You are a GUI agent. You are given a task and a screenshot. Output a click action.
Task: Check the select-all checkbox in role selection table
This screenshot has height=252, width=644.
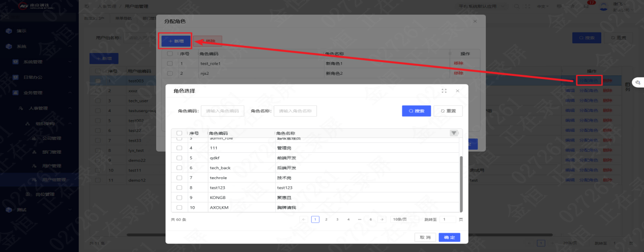click(x=179, y=133)
